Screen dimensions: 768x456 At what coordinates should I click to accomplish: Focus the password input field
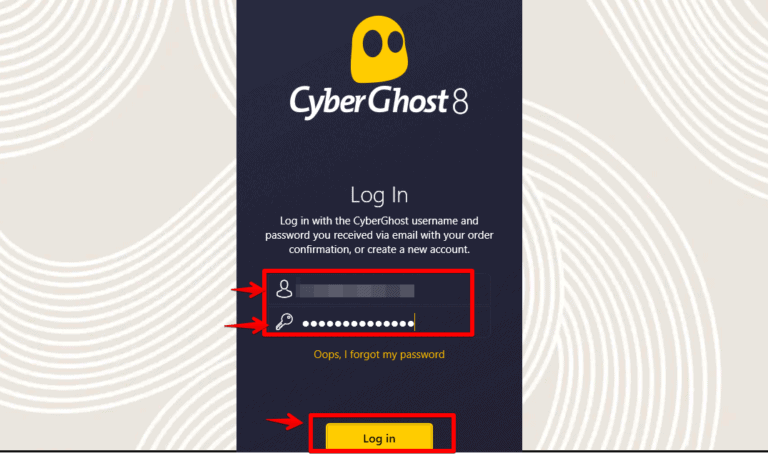point(379,322)
